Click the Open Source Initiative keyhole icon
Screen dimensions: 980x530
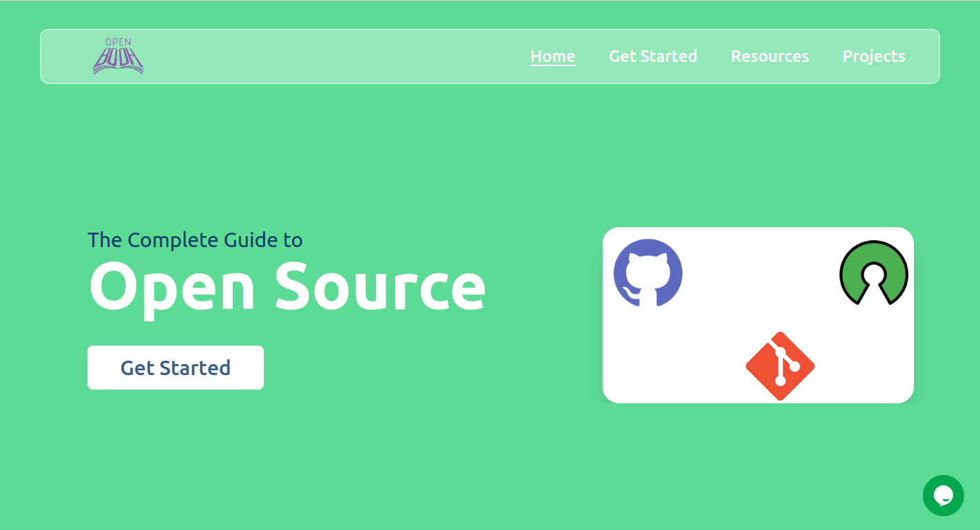click(x=874, y=273)
